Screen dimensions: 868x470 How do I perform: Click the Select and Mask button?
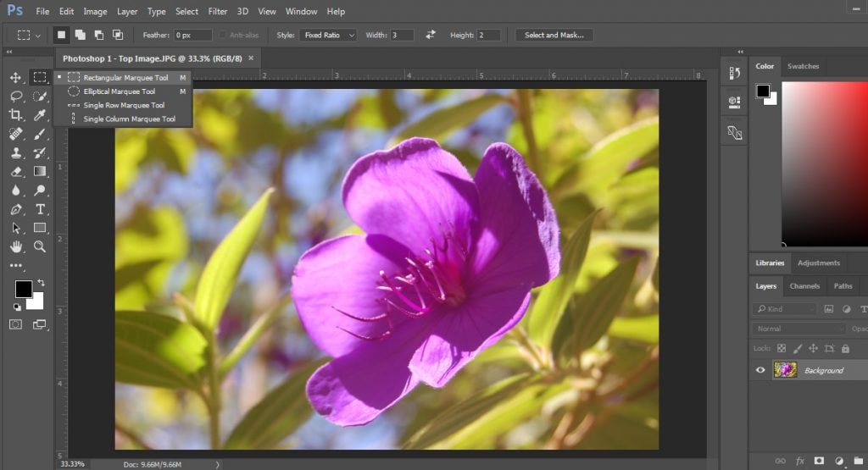coord(554,35)
